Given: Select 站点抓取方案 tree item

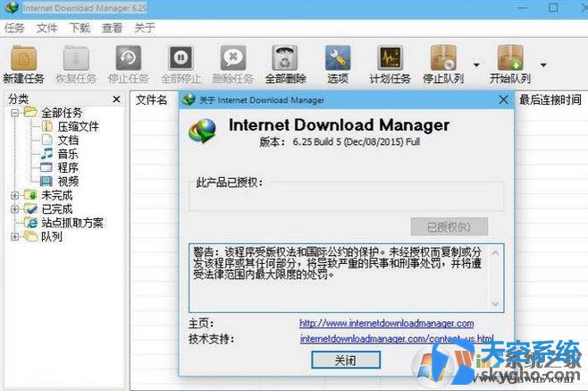Looking at the screenshot, I should click(72, 223).
